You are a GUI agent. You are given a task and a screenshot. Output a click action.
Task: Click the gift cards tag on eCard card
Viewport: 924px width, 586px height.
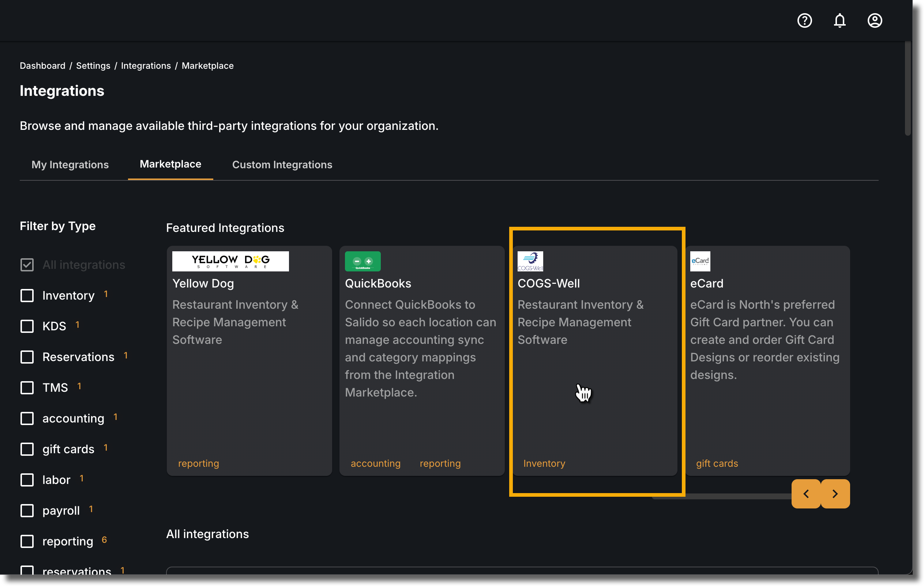pyautogui.click(x=717, y=463)
